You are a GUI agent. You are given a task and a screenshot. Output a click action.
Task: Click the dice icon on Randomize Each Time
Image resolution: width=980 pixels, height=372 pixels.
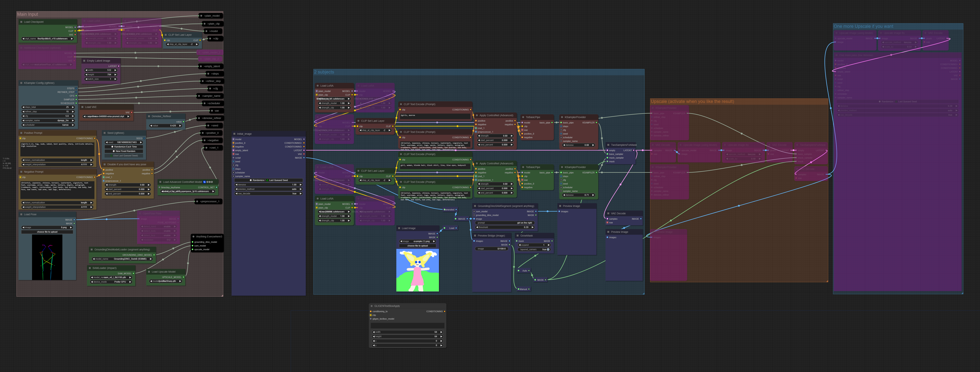112,147
